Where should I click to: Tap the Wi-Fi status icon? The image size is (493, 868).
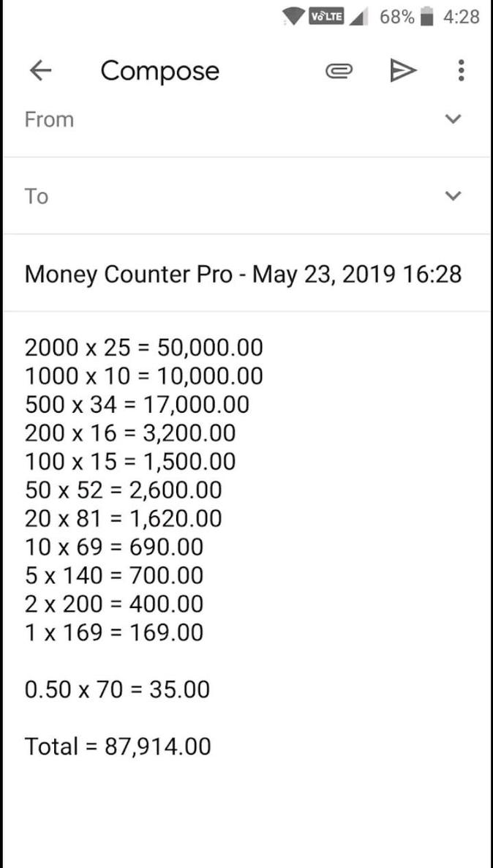point(294,17)
